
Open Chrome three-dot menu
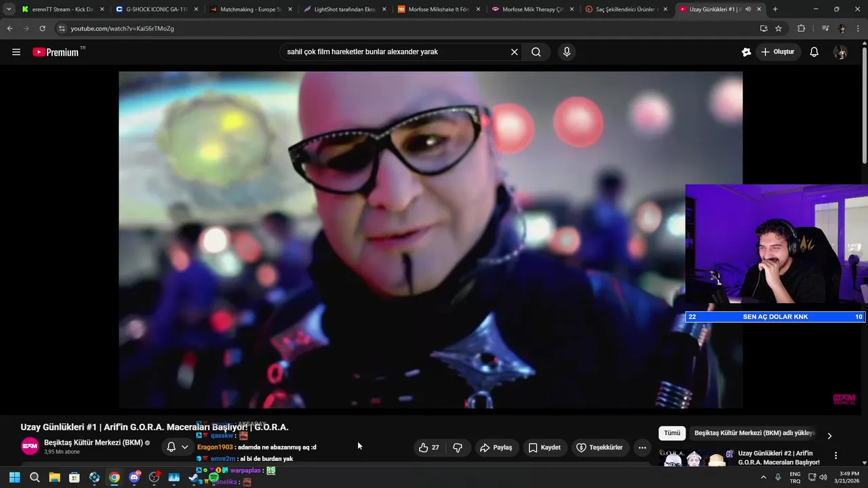tap(859, 28)
